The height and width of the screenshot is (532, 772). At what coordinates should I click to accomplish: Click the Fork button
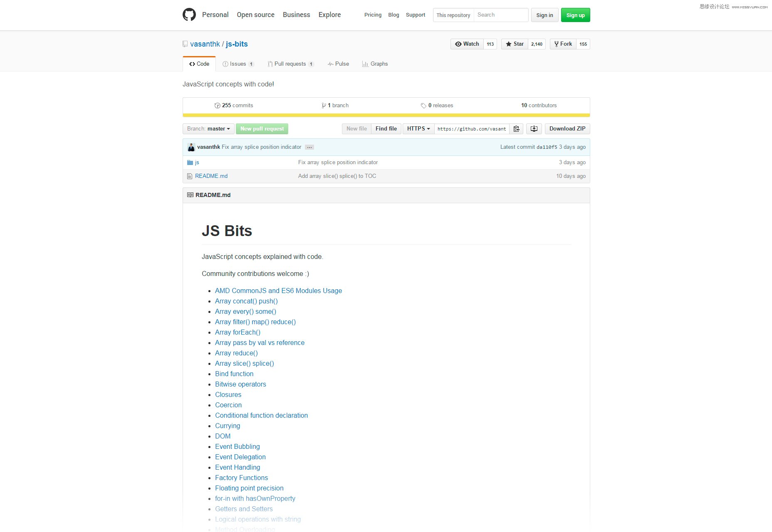click(x=563, y=44)
